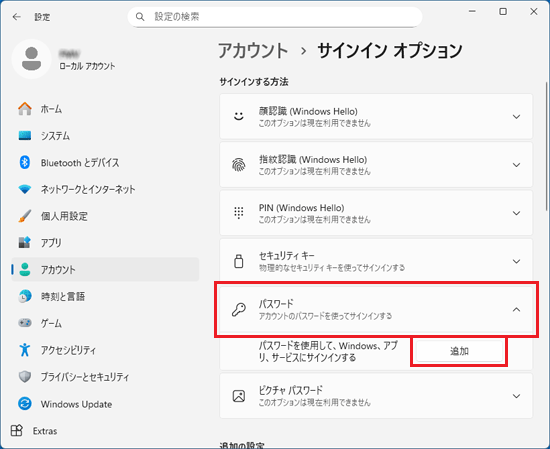Click the fingerprint icon
Image resolution: width=550 pixels, height=449 pixels.
[239, 165]
